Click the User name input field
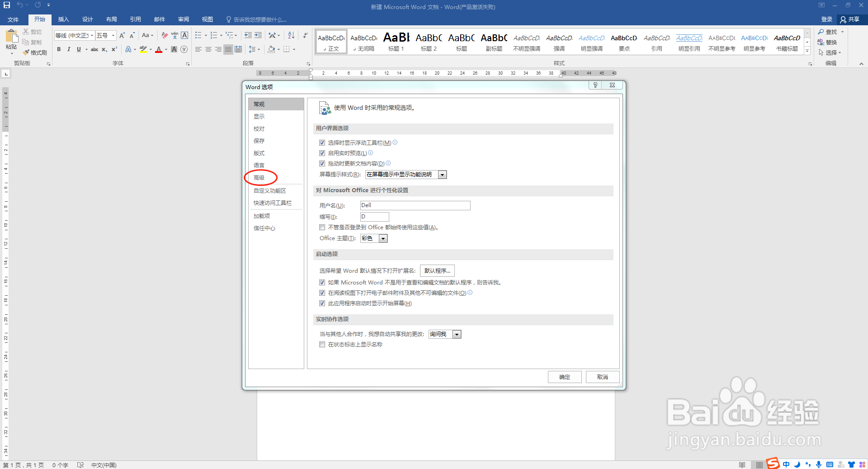This screenshot has width=868, height=469. tap(415, 205)
